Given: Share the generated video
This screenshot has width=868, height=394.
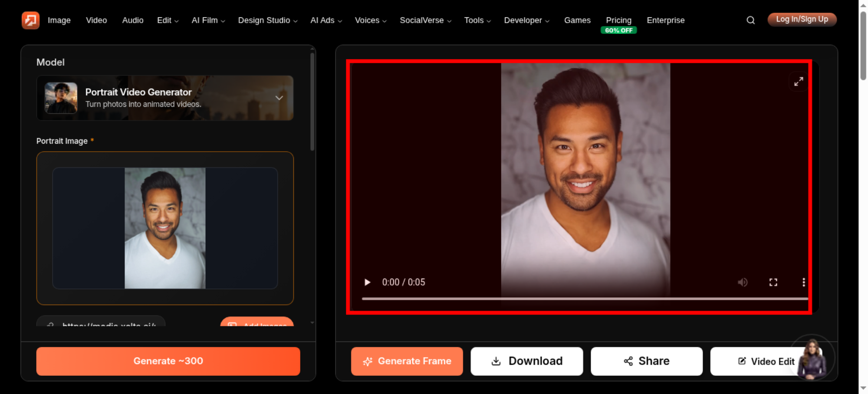Looking at the screenshot, I should 646,361.
